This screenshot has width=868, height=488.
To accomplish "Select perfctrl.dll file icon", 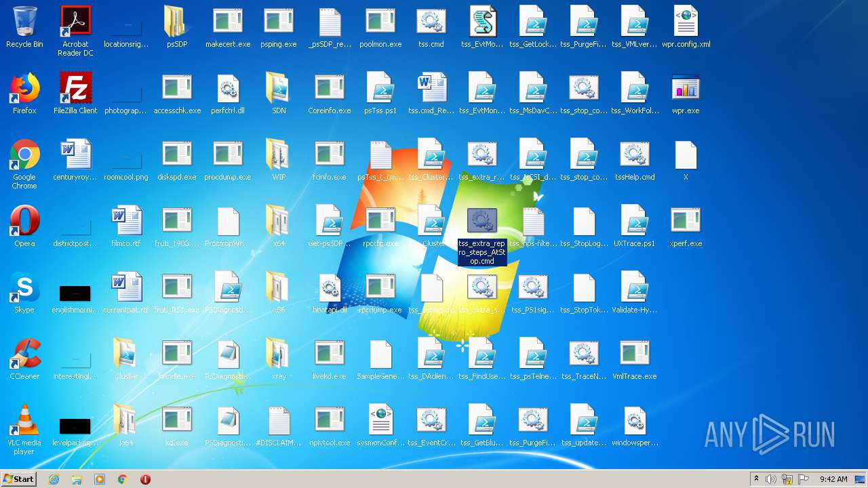I will click(x=228, y=89).
